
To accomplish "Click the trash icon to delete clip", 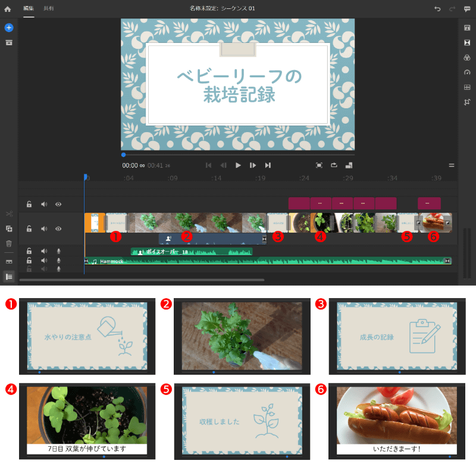I will 9,244.
